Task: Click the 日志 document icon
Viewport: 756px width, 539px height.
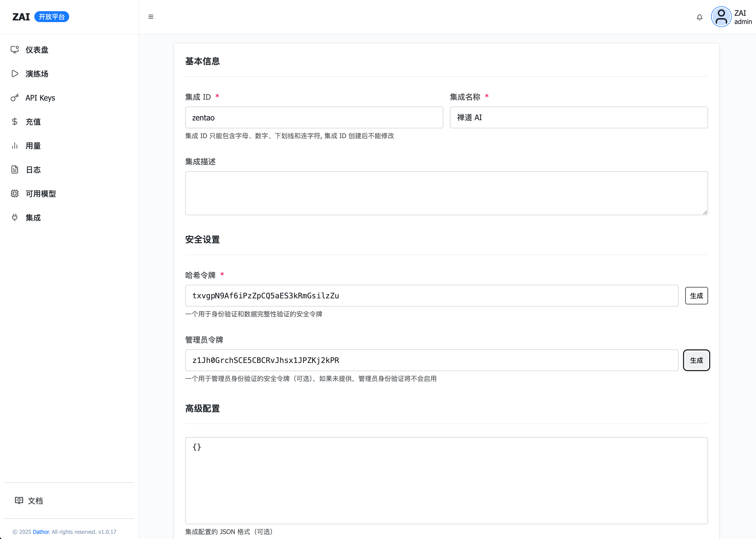Action: point(15,169)
